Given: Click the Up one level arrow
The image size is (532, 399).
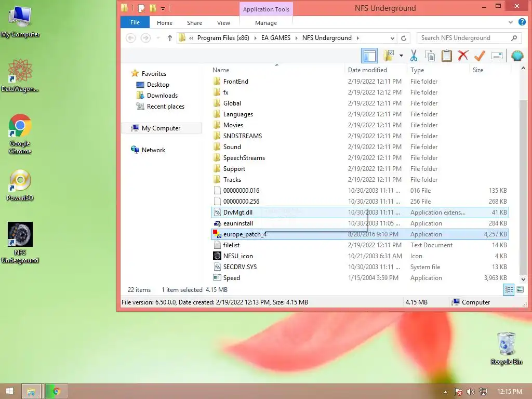Looking at the screenshot, I should pos(170,38).
